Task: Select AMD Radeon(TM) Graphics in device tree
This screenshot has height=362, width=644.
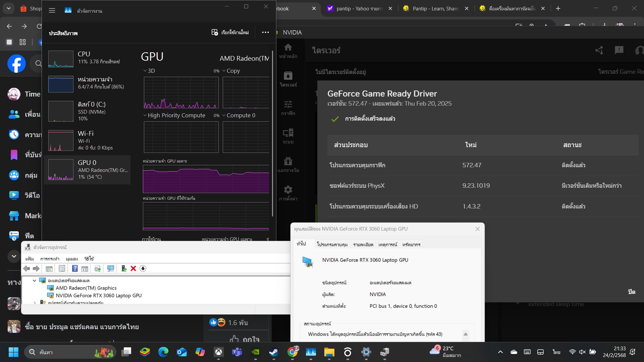Action: click(86, 288)
